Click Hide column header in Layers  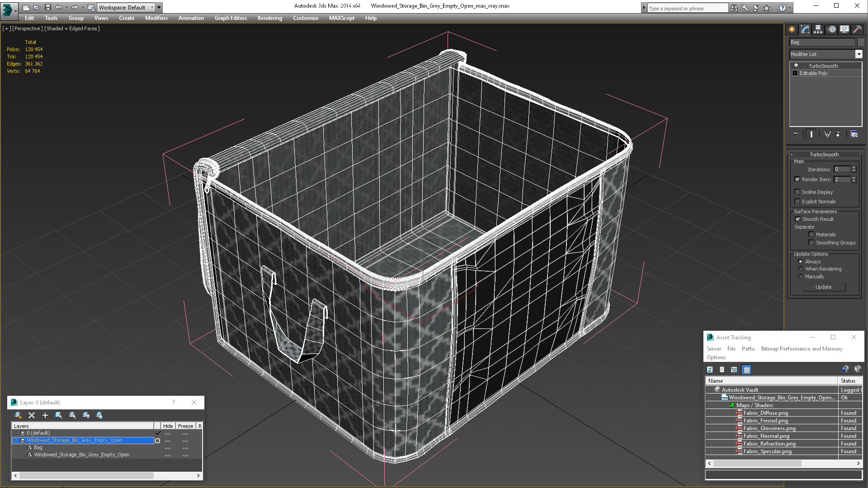tap(168, 426)
